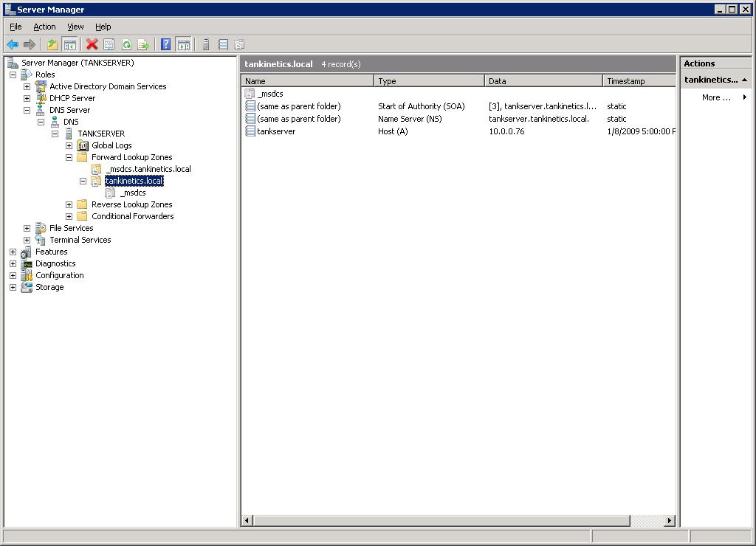Click the Active Directory Domain Services icon
This screenshot has width=756, height=546.
tap(41, 86)
